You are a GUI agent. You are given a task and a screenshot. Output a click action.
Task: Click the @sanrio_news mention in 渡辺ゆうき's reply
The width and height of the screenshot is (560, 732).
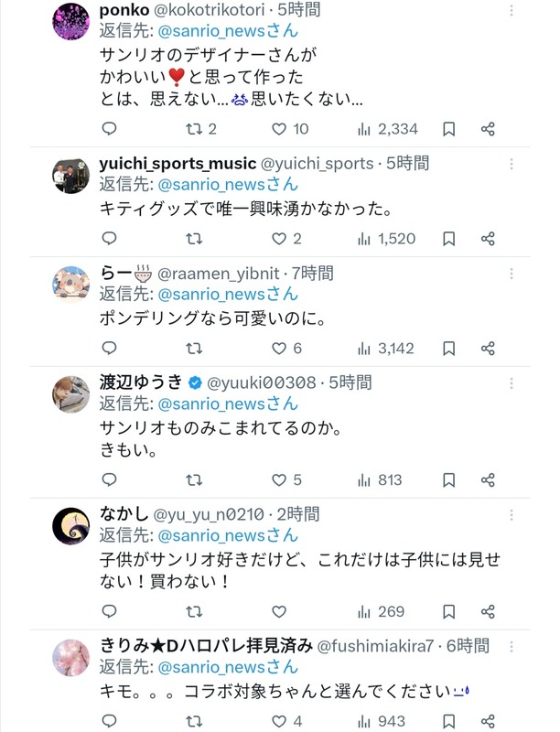coord(228,404)
